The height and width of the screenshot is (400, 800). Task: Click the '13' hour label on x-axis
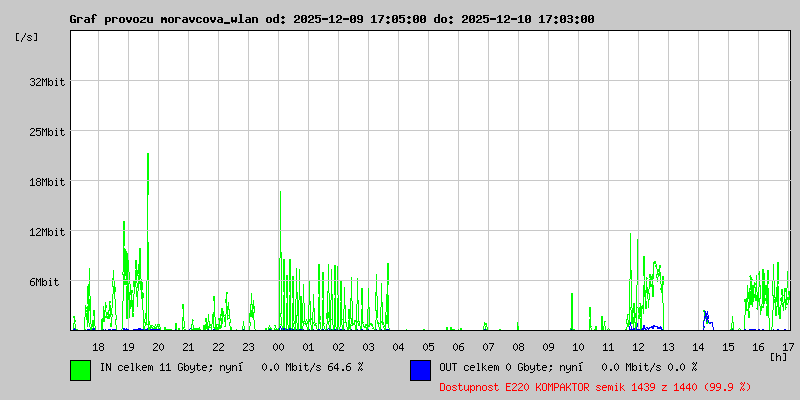(x=668, y=347)
